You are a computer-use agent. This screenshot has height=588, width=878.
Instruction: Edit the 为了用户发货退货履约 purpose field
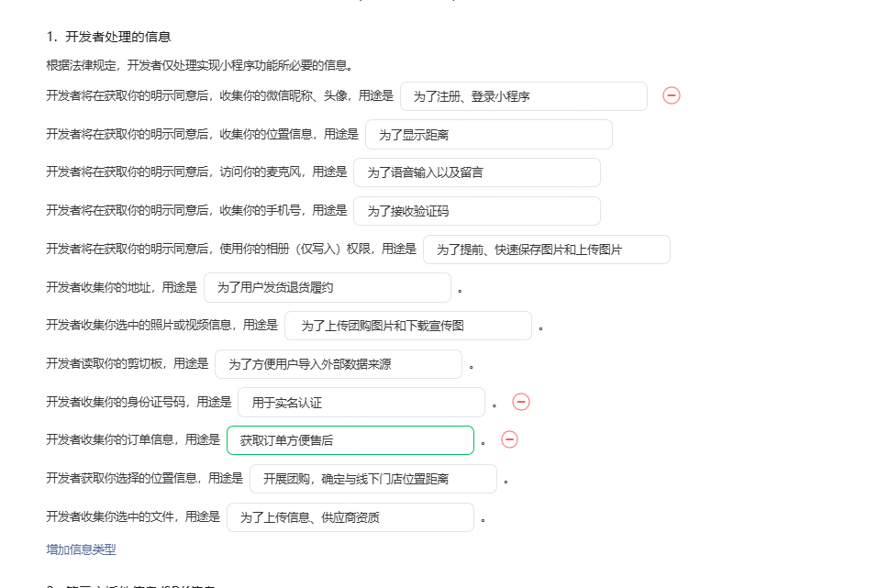point(328,287)
